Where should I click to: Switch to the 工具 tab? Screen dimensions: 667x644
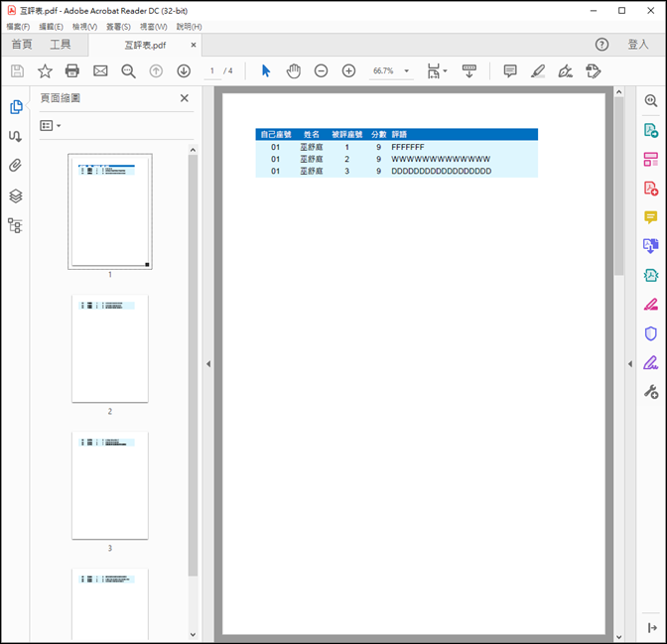61,45
